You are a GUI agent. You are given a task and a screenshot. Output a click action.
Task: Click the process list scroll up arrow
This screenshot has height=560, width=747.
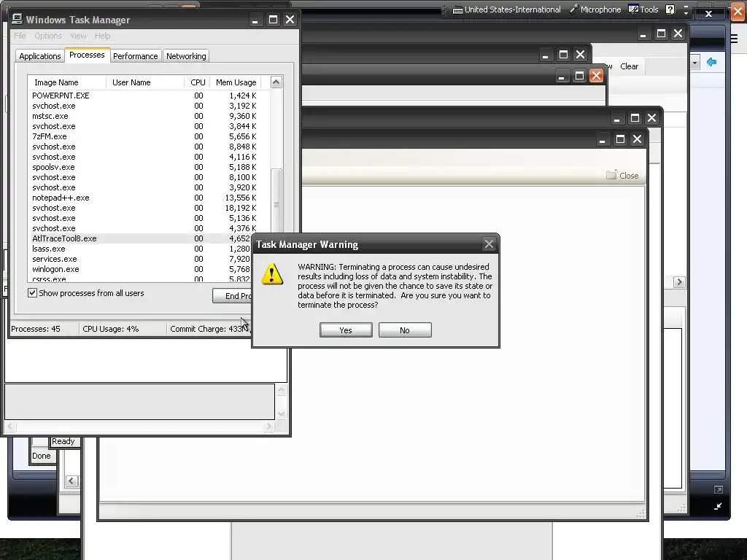276,82
